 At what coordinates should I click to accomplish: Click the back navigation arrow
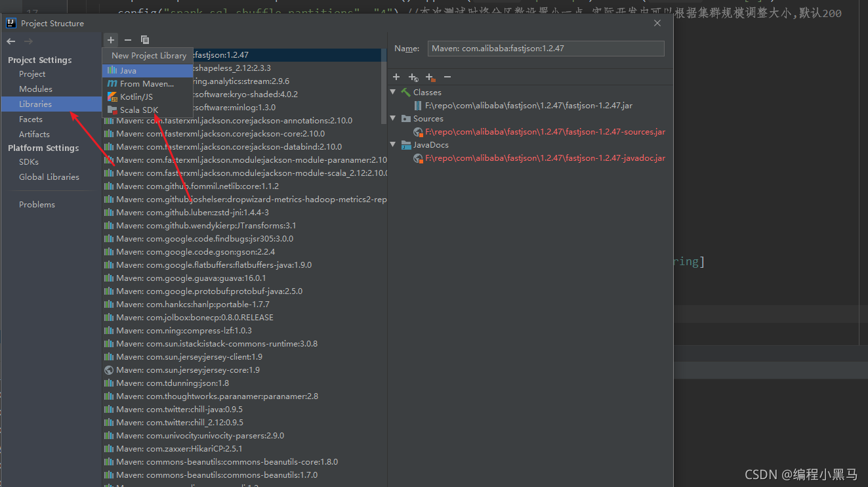11,41
